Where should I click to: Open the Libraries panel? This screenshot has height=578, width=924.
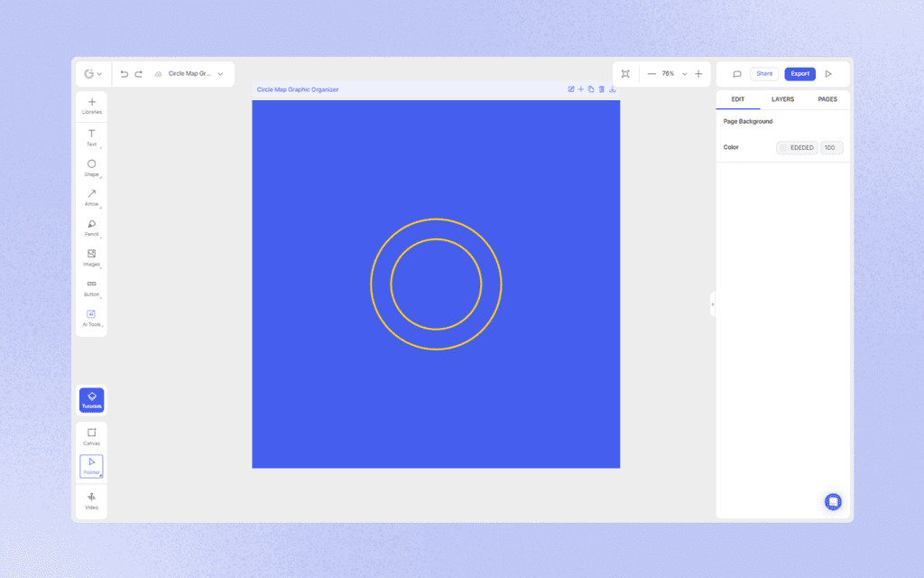(91, 105)
